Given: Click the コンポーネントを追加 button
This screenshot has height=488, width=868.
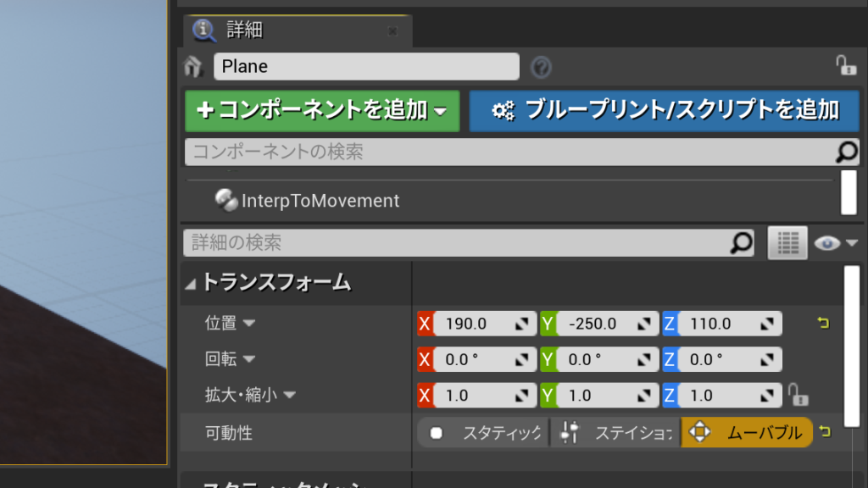Looking at the screenshot, I should (x=322, y=110).
